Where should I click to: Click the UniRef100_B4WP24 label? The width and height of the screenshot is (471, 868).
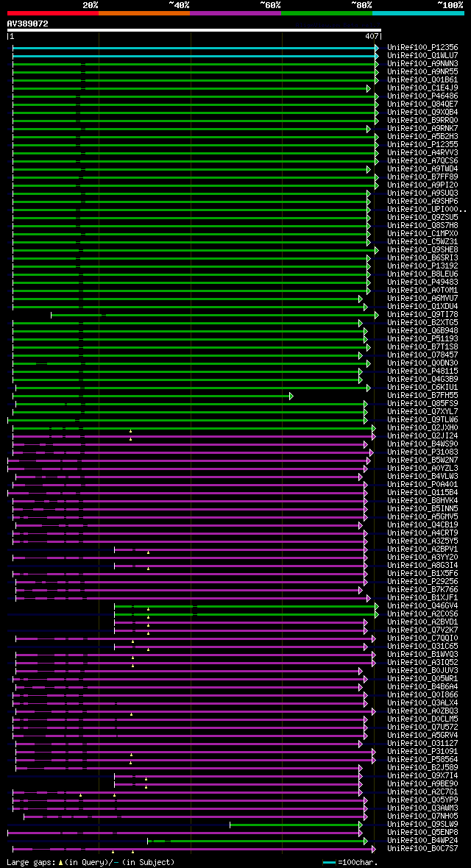(422, 841)
